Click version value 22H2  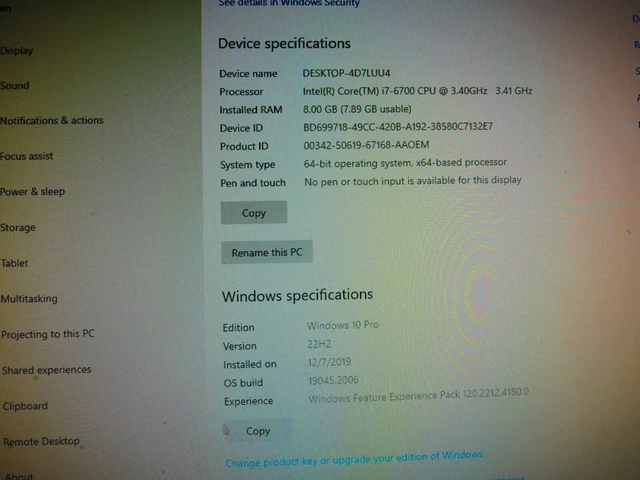coord(319,344)
